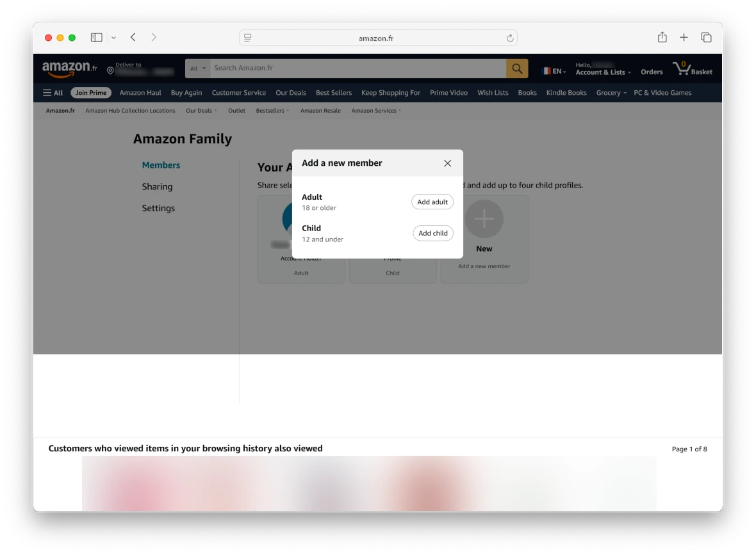
Task: Click the Search Amazon.fr input field
Action: (358, 68)
